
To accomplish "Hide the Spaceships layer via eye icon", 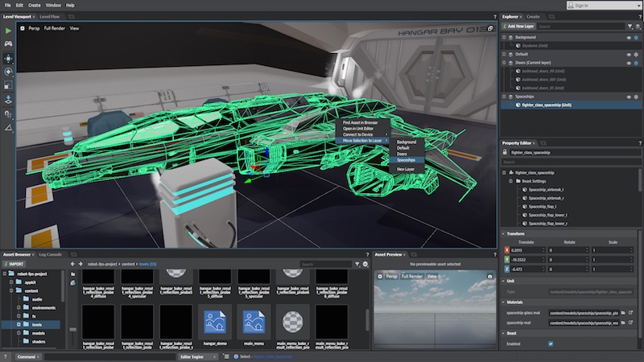I will pyautogui.click(x=629, y=97).
